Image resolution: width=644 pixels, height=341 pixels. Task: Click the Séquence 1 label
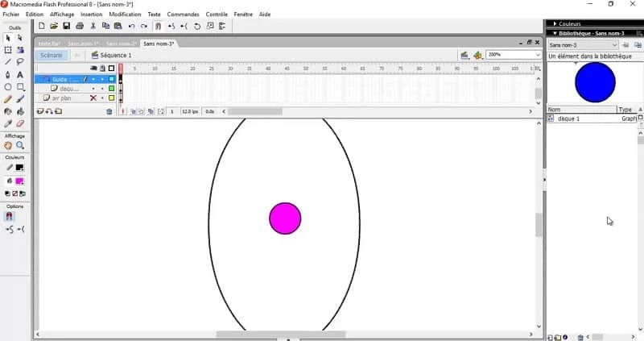click(117, 56)
